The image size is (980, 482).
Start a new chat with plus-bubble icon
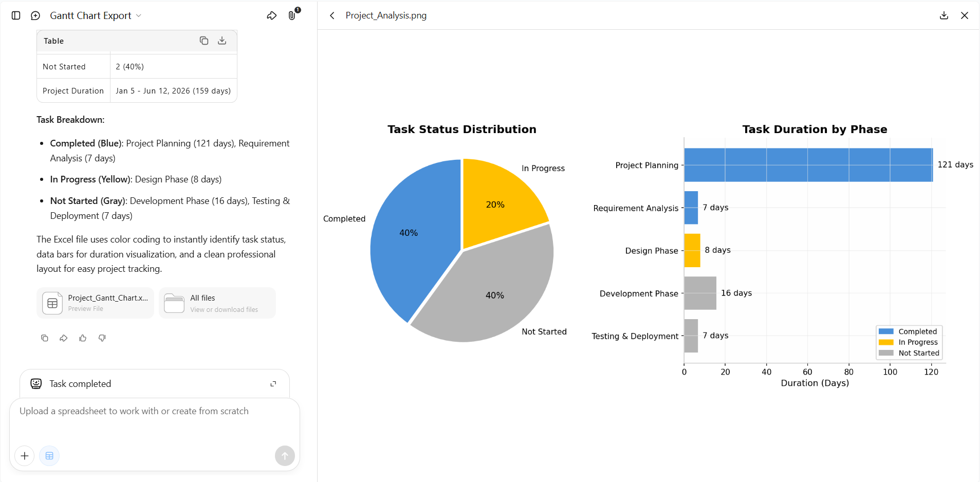pyautogui.click(x=35, y=15)
